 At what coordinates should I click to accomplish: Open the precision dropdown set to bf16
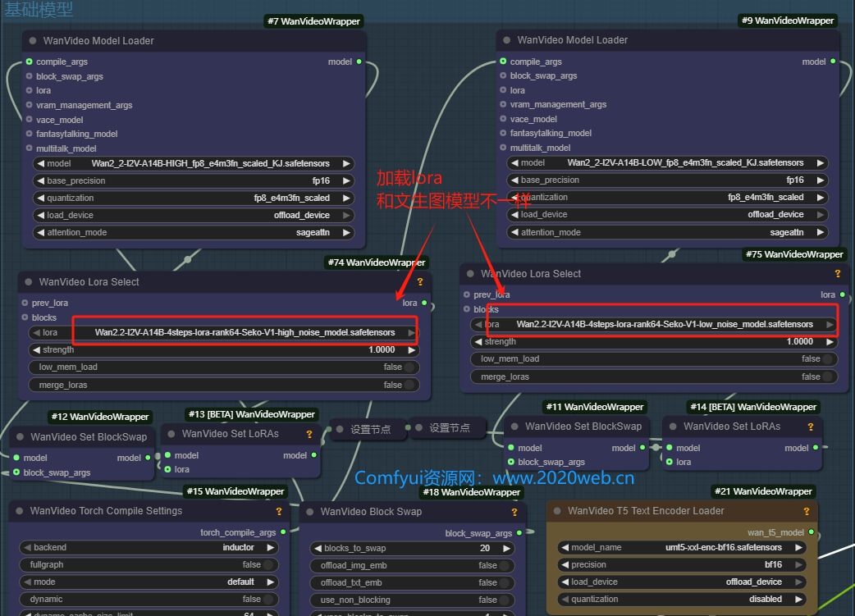click(683, 565)
